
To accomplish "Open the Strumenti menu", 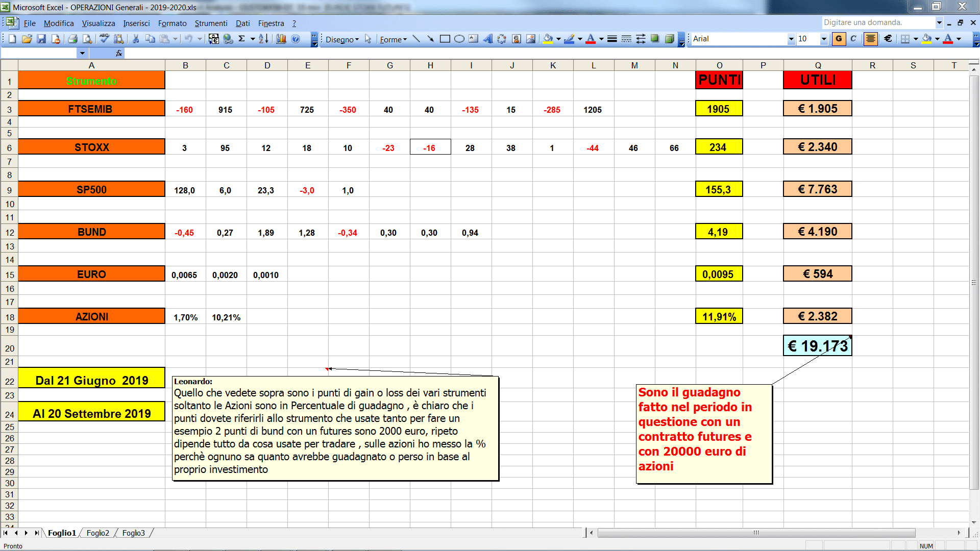I will tap(211, 23).
